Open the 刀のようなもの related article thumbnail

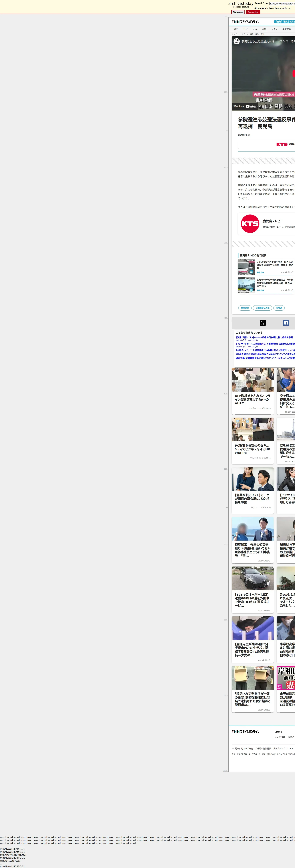pyautogui.click(x=246, y=267)
